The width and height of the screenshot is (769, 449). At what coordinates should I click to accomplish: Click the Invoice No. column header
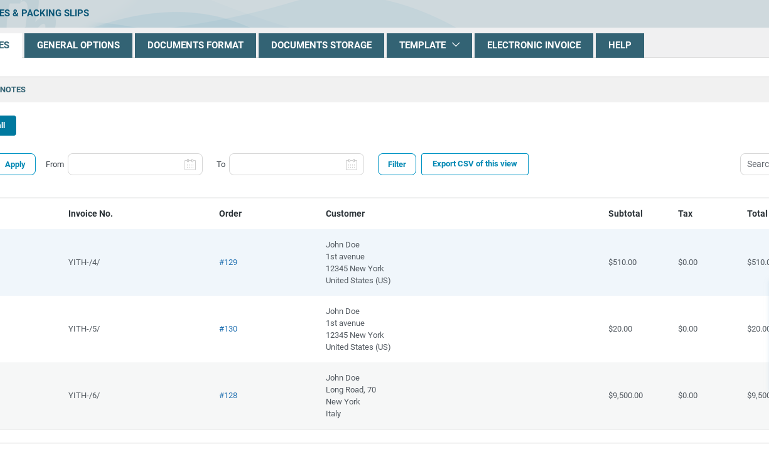[90, 214]
